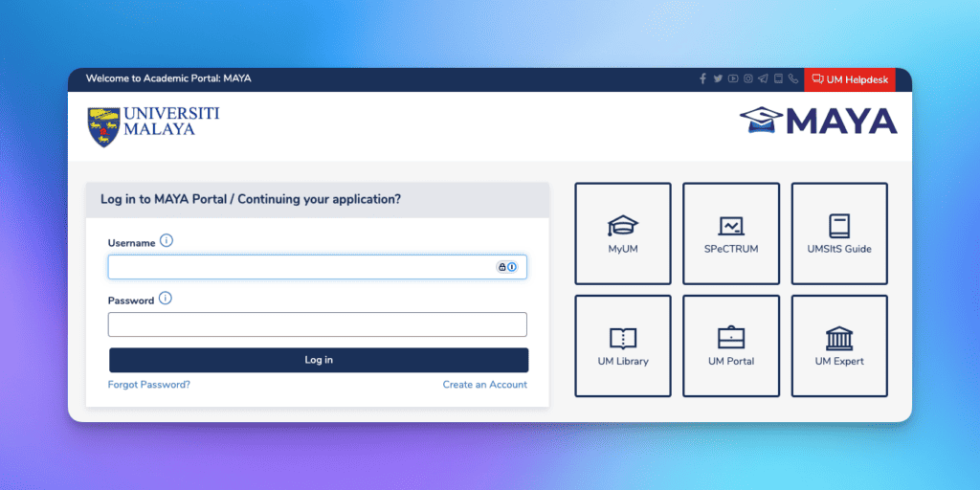Open the Instagram icon in header
This screenshot has height=490, width=980.
pyautogui.click(x=748, y=78)
